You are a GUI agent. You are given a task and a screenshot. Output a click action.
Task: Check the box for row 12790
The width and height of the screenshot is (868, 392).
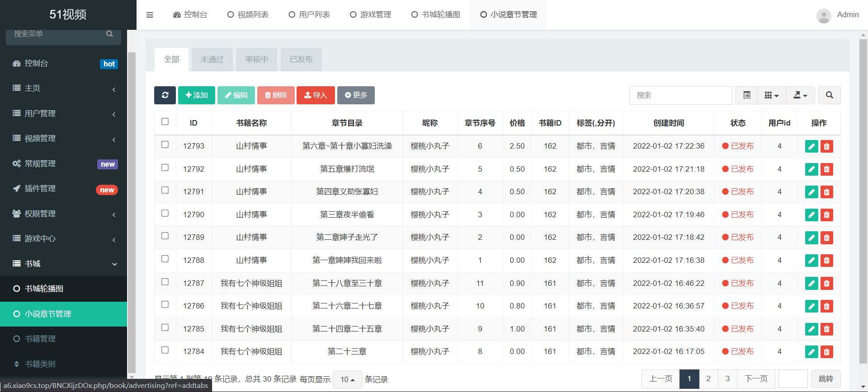[165, 213]
